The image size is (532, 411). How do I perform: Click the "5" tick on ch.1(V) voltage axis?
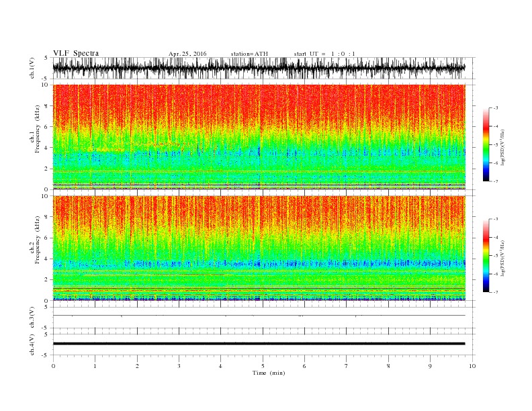click(46, 58)
